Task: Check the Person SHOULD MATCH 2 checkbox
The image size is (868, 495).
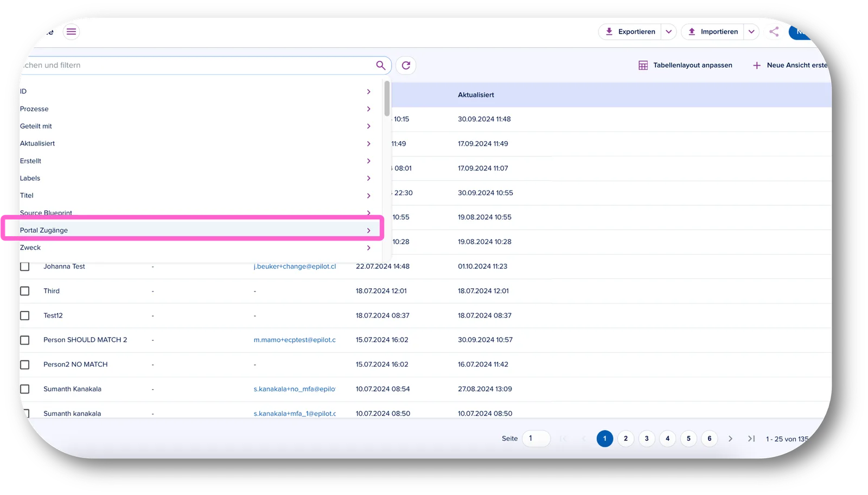Action: click(x=25, y=340)
